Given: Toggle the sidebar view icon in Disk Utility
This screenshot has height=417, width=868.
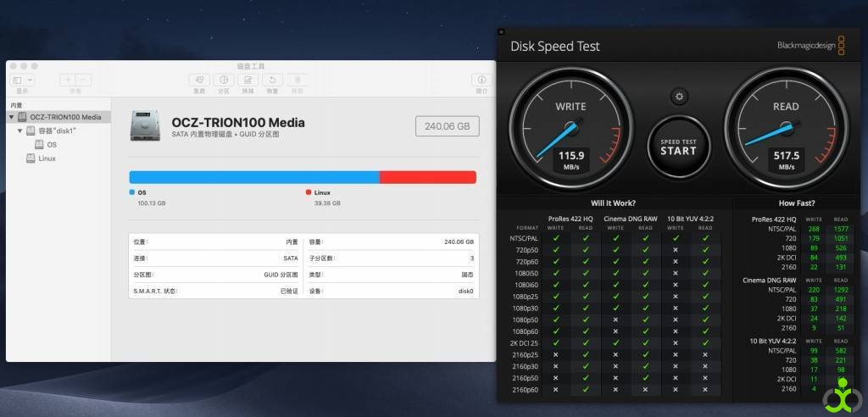Looking at the screenshot, I should pyautogui.click(x=17, y=81).
